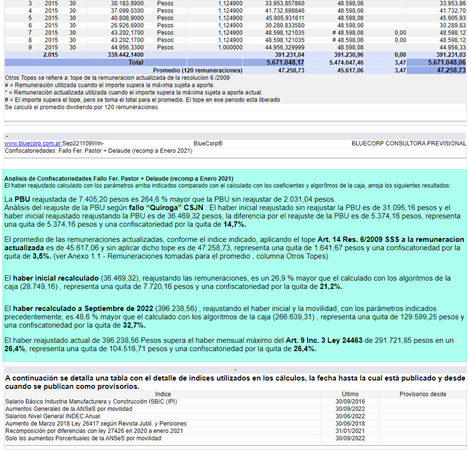This screenshot has width=468, height=450.
Task: Select the total amount 5.671.048,17
Action: click(285, 62)
